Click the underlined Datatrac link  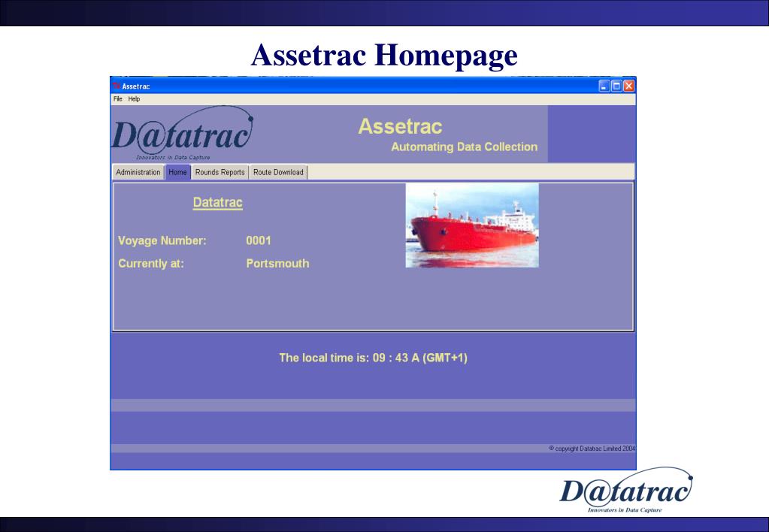tap(218, 202)
